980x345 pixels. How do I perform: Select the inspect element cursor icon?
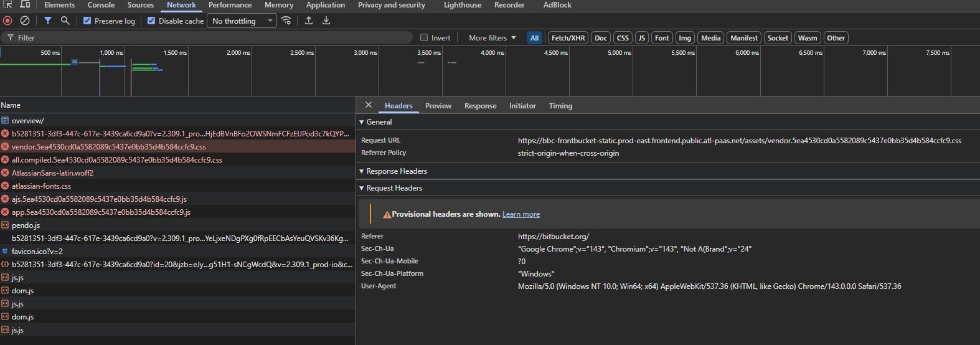pyautogui.click(x=7, y=4)
